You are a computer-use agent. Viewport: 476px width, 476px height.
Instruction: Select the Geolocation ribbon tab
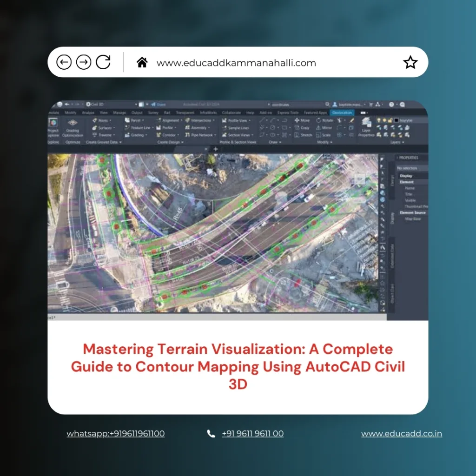pos(342,112)
